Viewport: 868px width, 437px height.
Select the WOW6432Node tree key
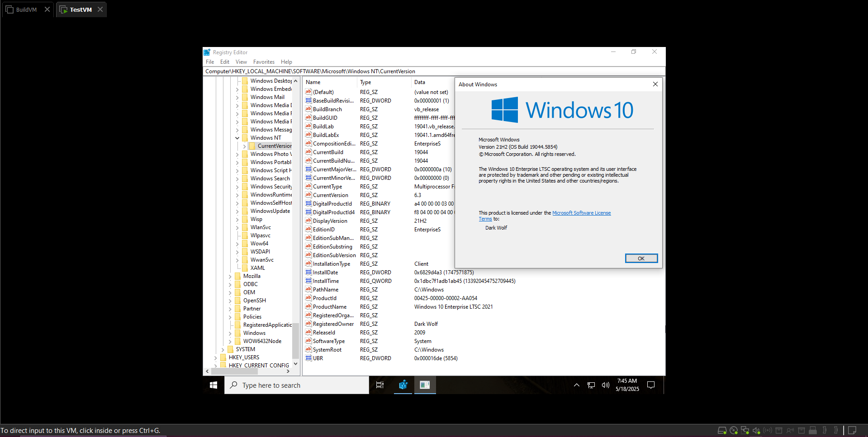(x=262, y=341)
